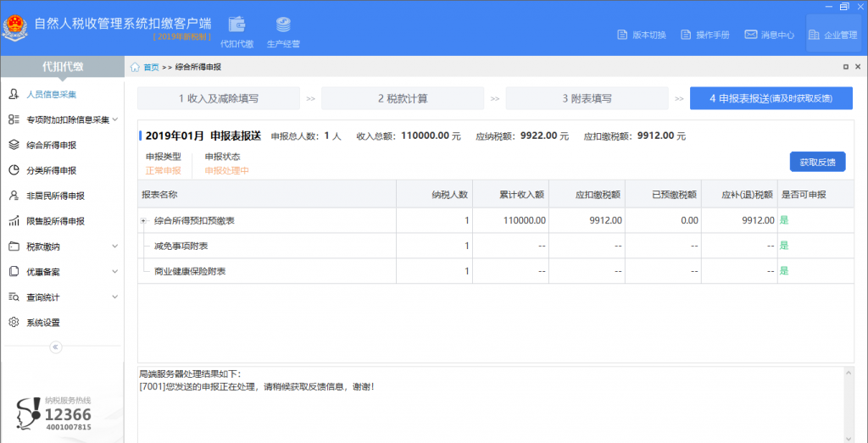Click the 获取反馈 button

(817, 162)
